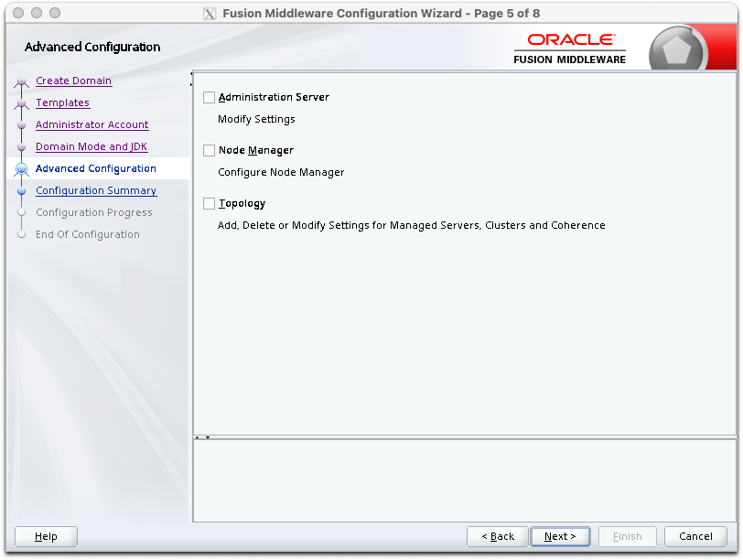
Task: Return to Domain Mode and JDK
Action: pyautogui.click(x=92, y=146)
